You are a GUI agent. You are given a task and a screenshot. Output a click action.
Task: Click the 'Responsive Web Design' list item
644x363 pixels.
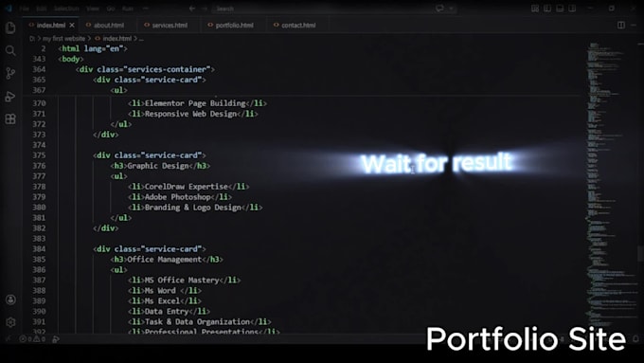[x=190, y=114]
